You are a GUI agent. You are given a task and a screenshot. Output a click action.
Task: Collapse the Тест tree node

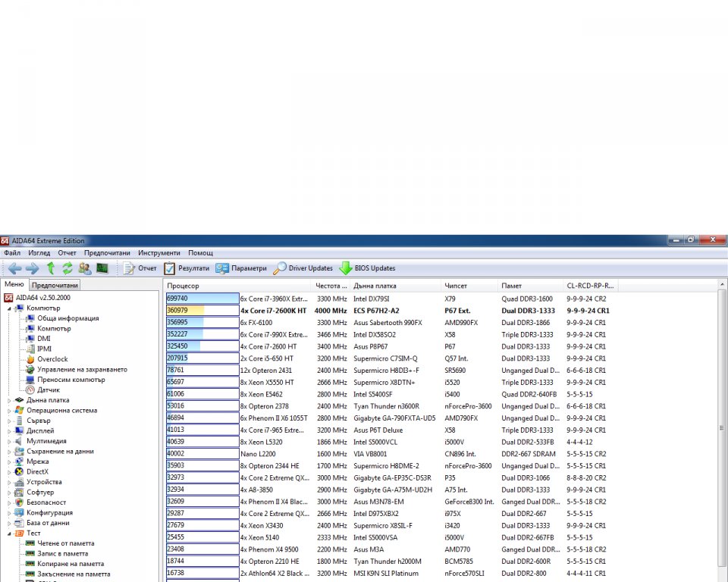pyautogui.click(x=10, y=533)
